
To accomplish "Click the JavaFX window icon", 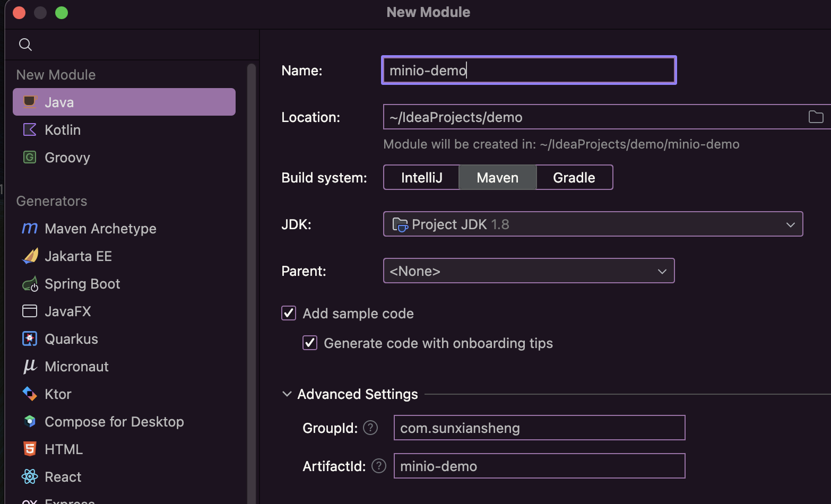I will tap(30, 311).
